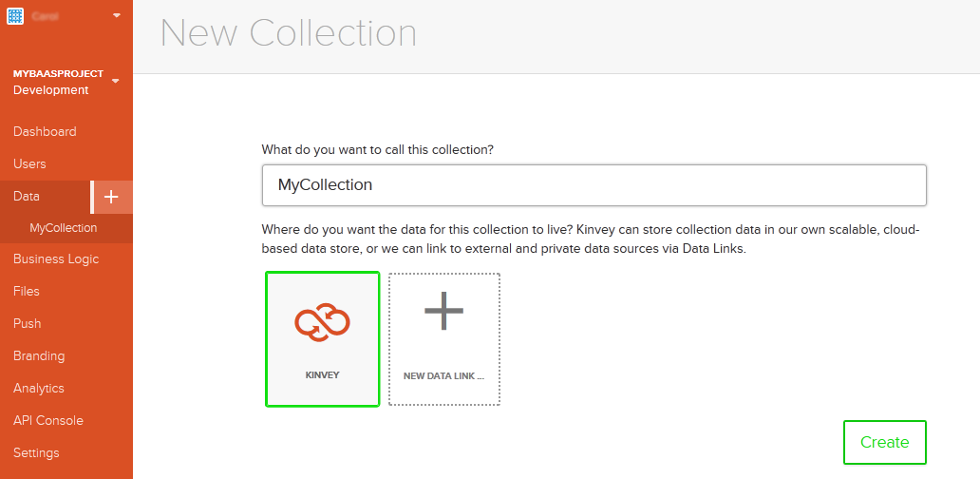
Task: Open the Files section
Action: click(27, 292)
